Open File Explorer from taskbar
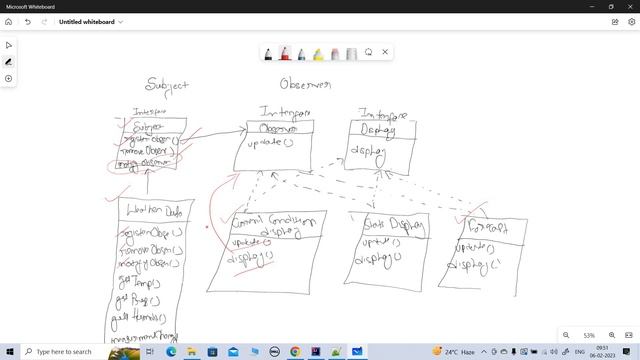 point(191,351)
